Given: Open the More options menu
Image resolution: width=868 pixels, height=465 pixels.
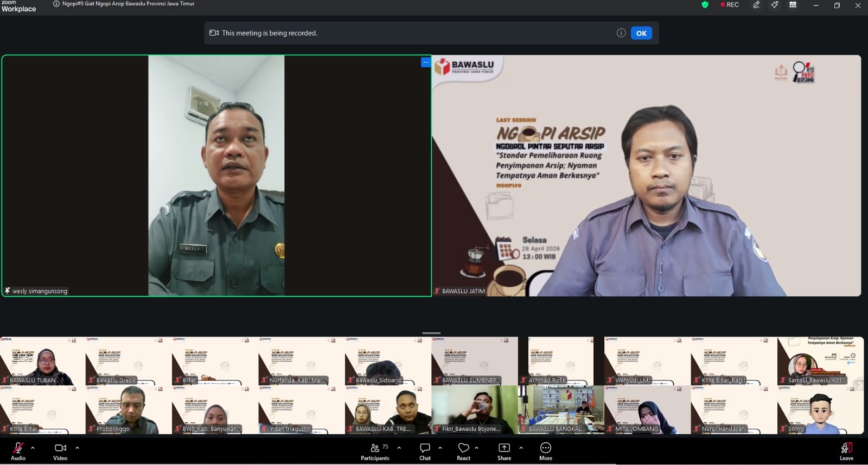Looking at the screenshot, I should [546, 451].
